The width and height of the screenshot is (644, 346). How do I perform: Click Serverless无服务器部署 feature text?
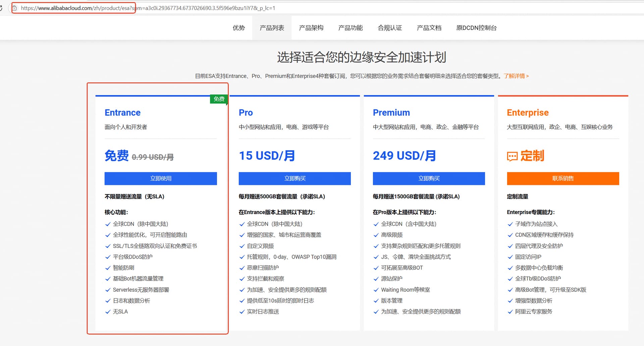(141, 290)
